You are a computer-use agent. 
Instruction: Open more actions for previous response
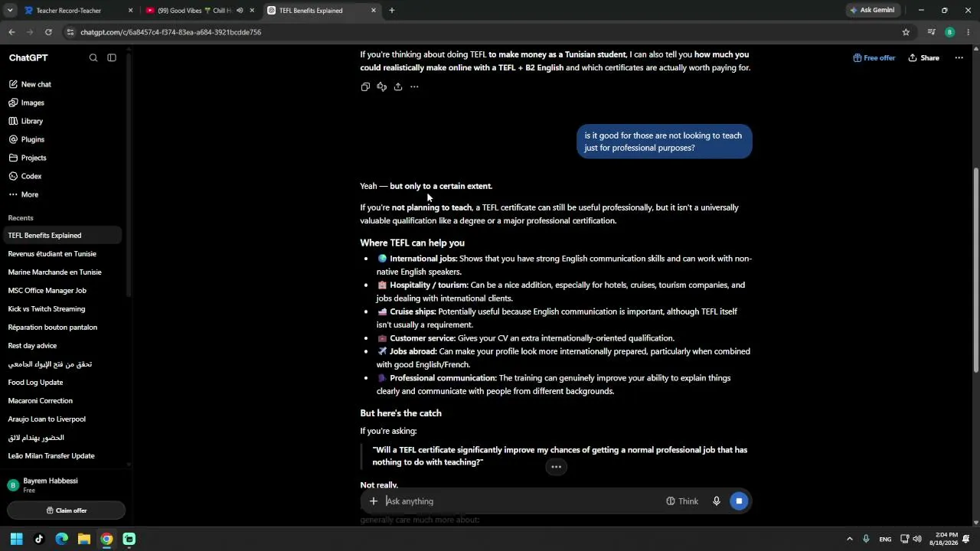[414, 87]
